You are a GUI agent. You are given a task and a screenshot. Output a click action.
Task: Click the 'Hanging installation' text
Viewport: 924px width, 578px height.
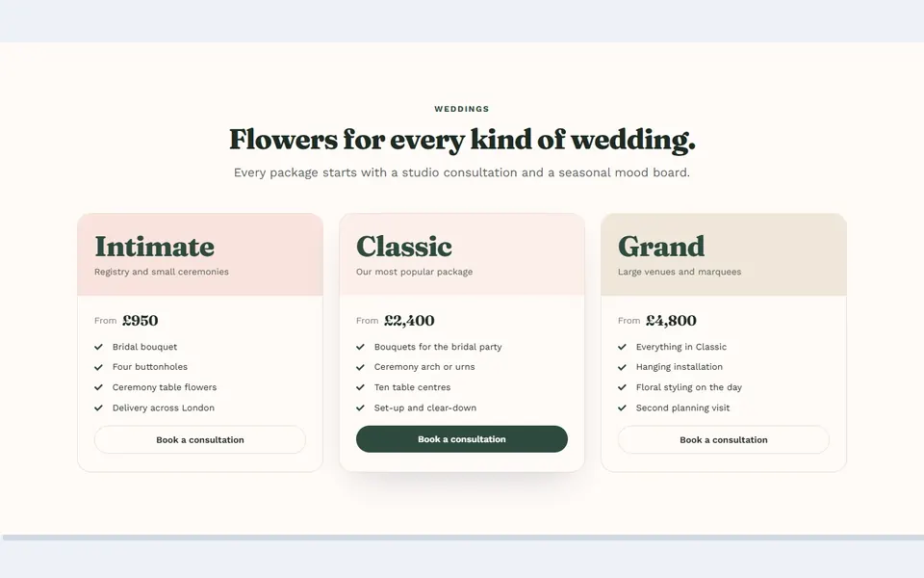click(679, 367)
